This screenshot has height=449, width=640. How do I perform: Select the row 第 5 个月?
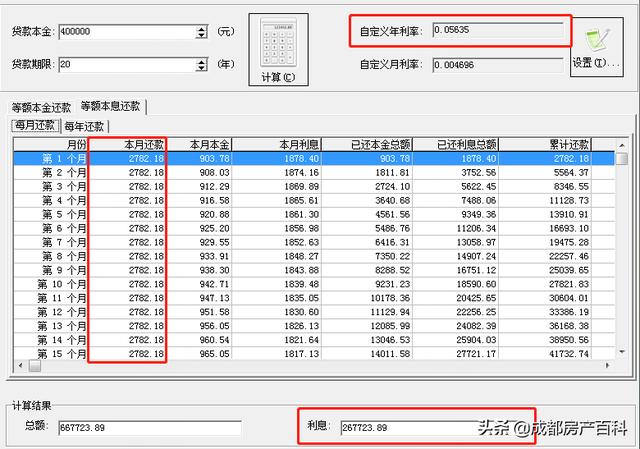pos(314,214)
